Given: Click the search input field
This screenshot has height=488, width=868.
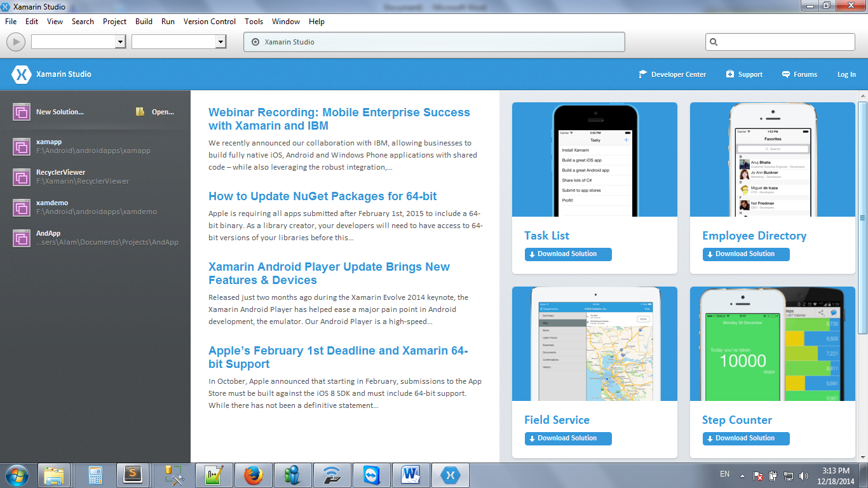Looking at the screenshot, I should (x=780, y=42).
